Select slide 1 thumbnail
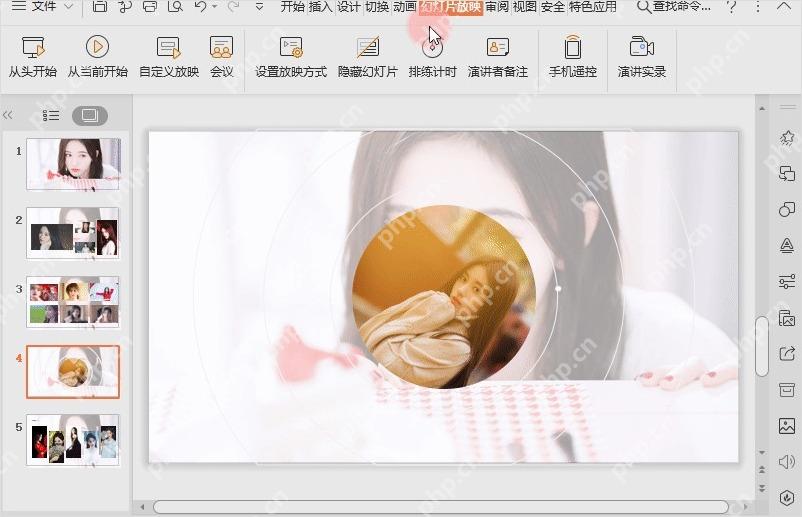Image resolution: width=802 pixels, height=517 pixels. [73, 164]
